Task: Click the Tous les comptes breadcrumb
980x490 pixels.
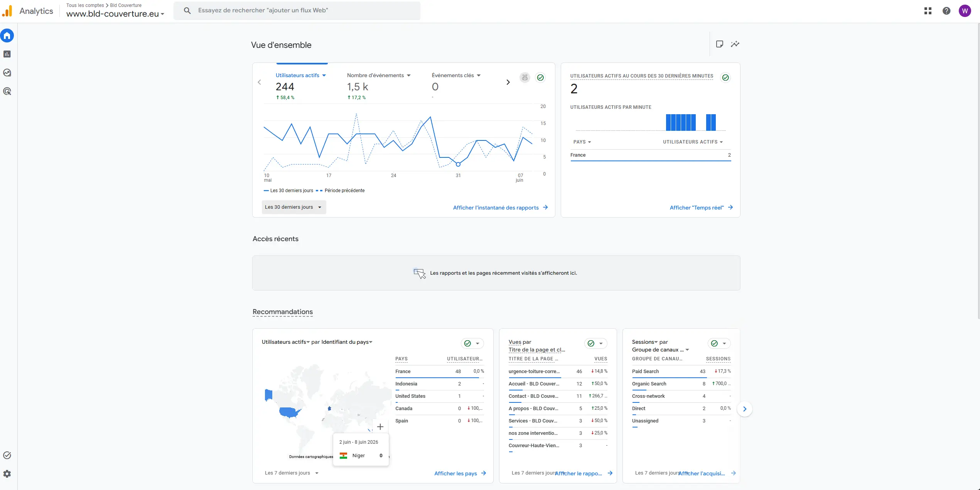Action: pos(85,5)
